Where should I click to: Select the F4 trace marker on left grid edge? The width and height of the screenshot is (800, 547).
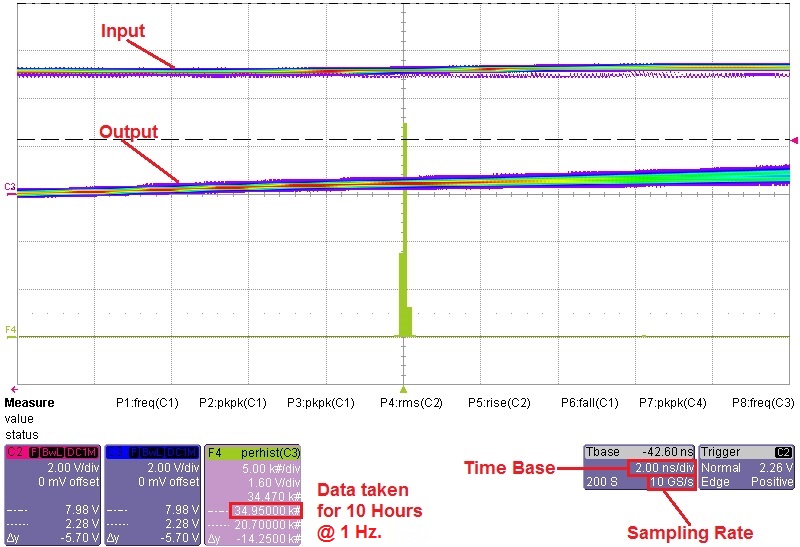pyautogui.click(x=10, y=331)
